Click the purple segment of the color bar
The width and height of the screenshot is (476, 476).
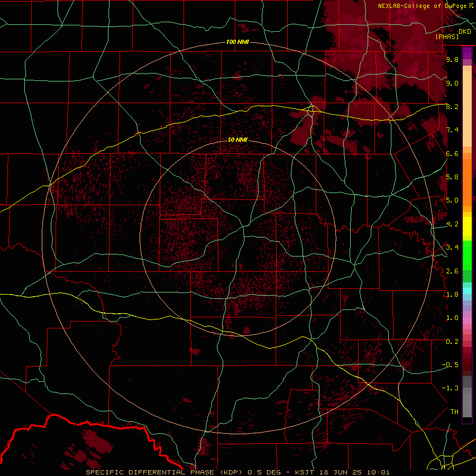[467, 53]
